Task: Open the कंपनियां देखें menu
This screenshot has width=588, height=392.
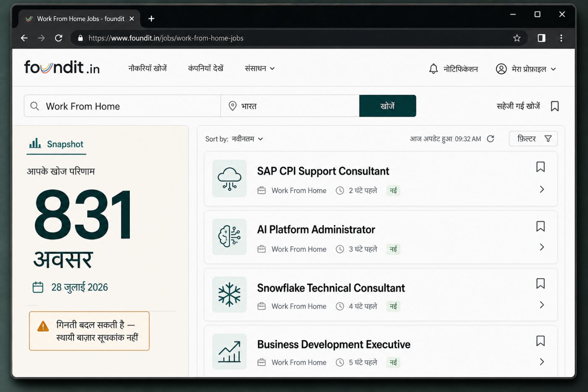Action: tap(206, 68)
